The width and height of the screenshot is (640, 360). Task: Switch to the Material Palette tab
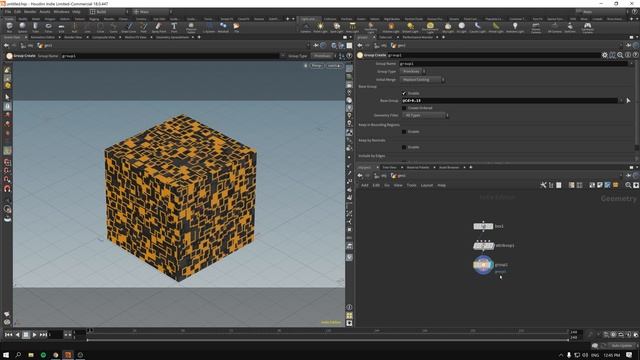(x=418, y=167)
